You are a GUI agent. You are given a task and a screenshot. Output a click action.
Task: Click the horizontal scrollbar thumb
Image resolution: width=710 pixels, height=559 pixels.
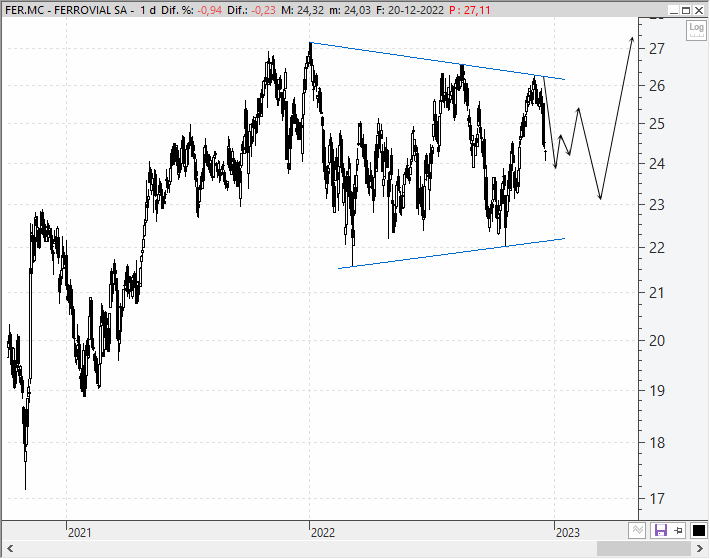pos(643,549)
